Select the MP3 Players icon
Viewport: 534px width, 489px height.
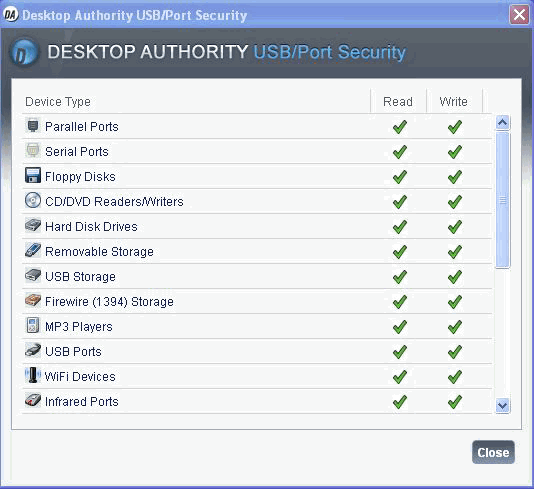[33, 325]
